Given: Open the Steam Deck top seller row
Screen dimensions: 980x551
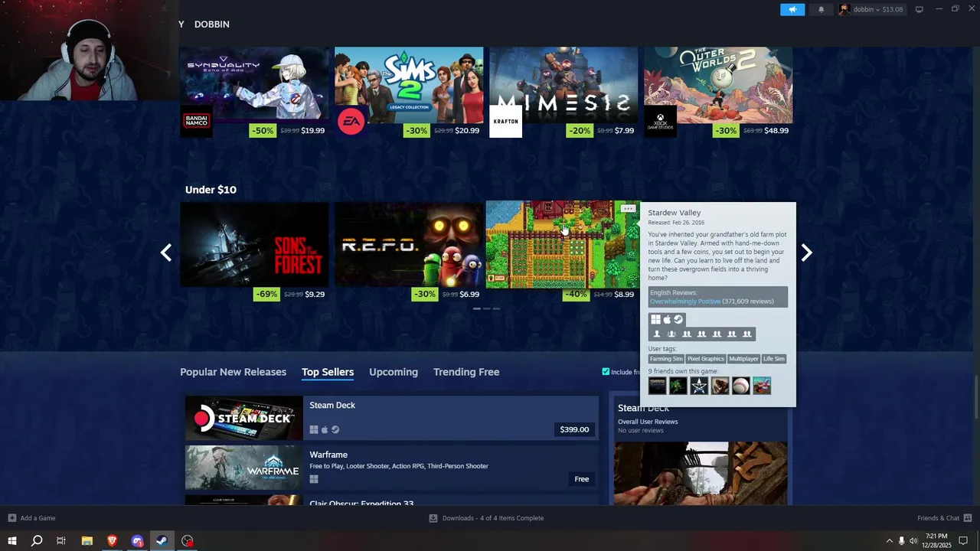Looking at the screenshot, I should click(392, 418).
